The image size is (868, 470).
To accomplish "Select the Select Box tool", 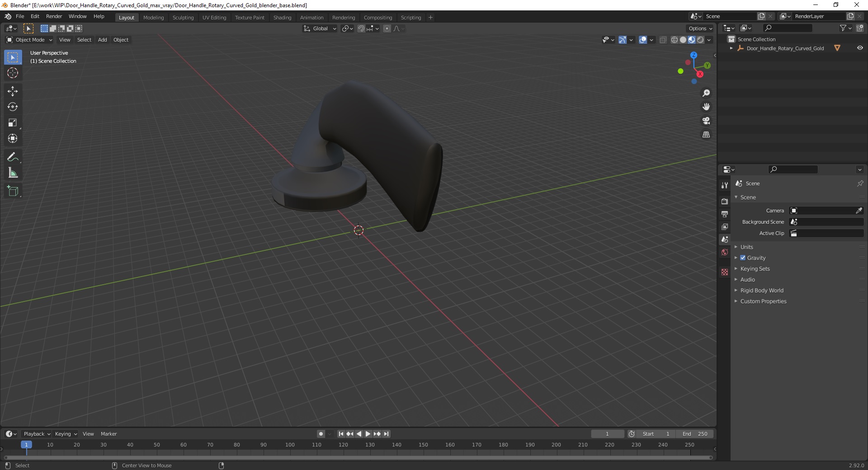I will pos(13,57).
